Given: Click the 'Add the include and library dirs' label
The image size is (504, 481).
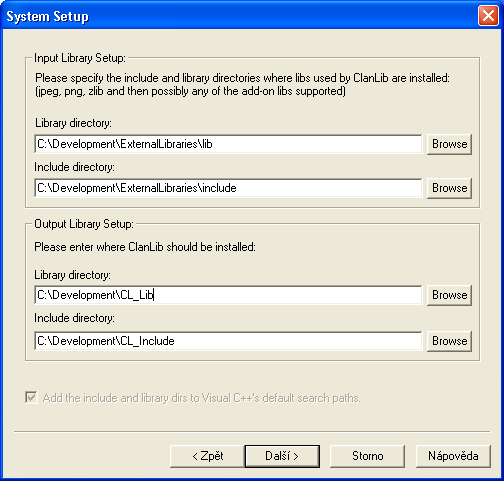Looking at the screenshot, I should [202, 398].
